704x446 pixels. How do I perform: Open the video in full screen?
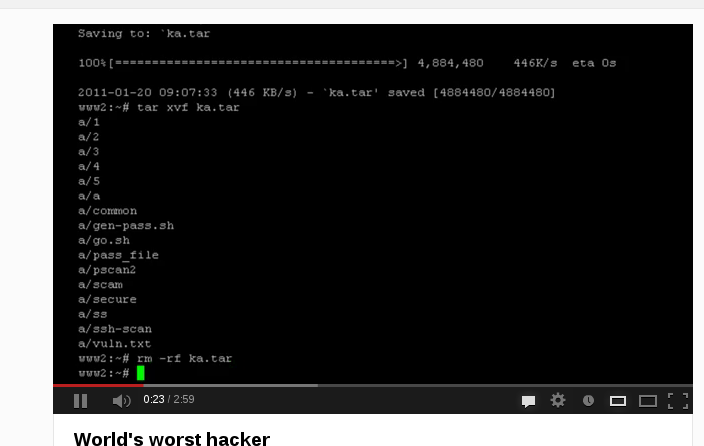(678, 401)
